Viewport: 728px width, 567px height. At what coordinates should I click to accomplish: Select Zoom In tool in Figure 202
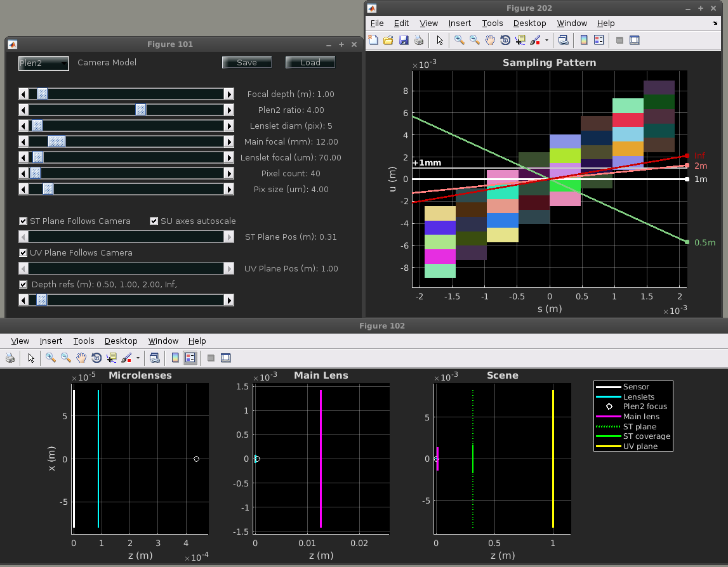click(459, 41)
